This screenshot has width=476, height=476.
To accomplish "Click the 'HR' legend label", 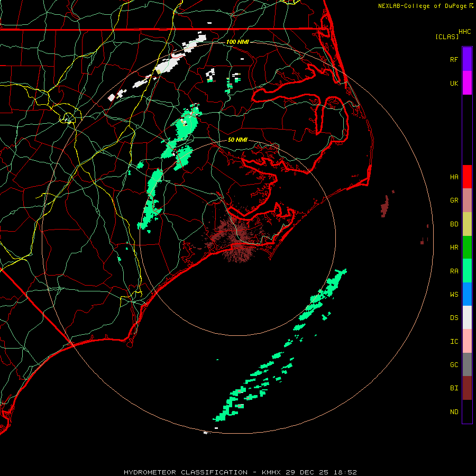I will tap(454, 248).
